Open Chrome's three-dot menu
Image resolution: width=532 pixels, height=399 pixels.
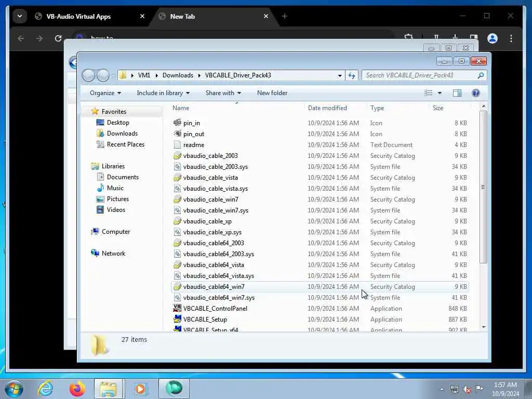point(511,38)
